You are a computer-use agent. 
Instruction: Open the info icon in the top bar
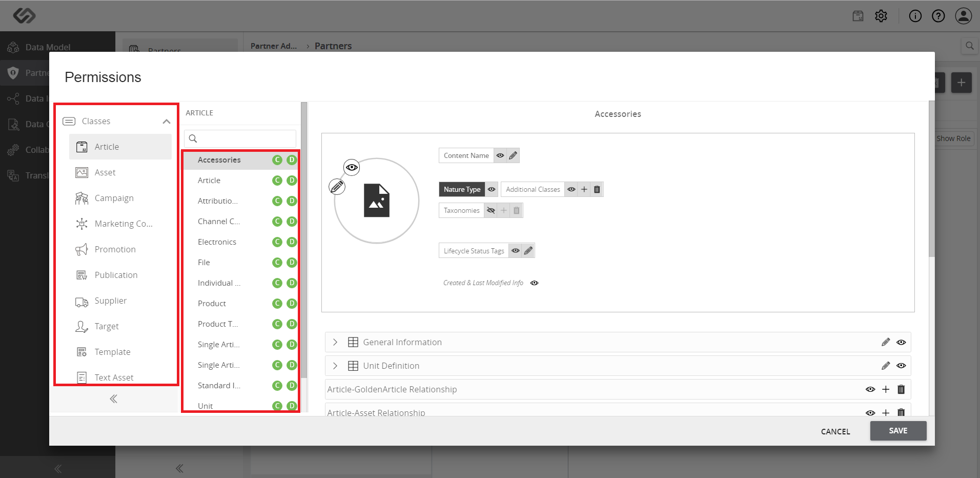(915, 16)
